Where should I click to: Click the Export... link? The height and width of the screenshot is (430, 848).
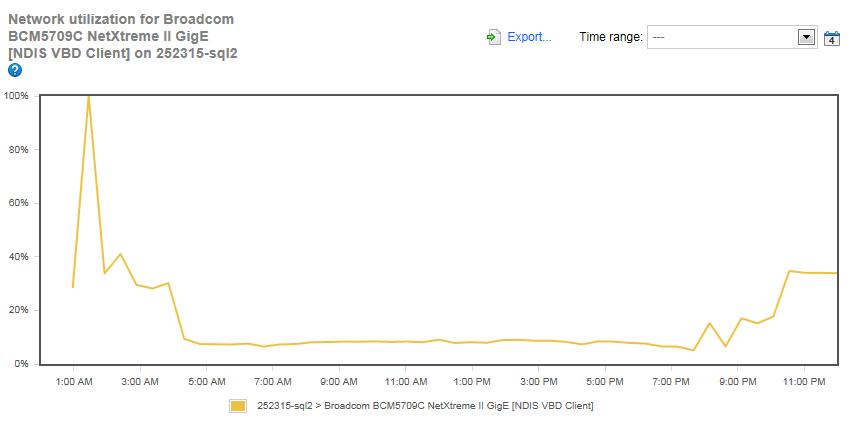coord(529,37)
